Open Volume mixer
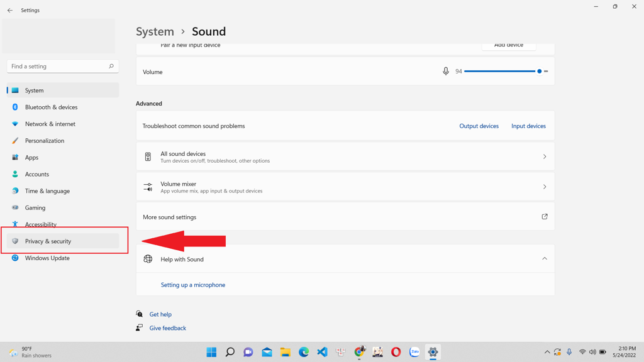This screenshot has width=644, height=362. coord(345,187)
